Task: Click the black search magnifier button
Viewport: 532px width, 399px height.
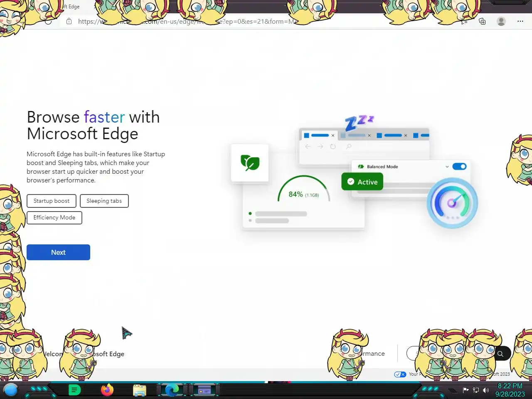Action: point(500,354)
